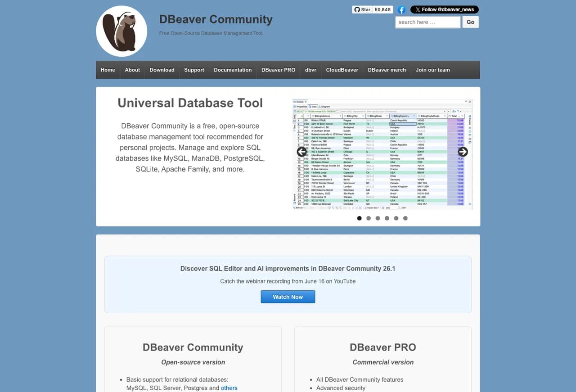Open the Home menu item

click(x=108, y=70)
